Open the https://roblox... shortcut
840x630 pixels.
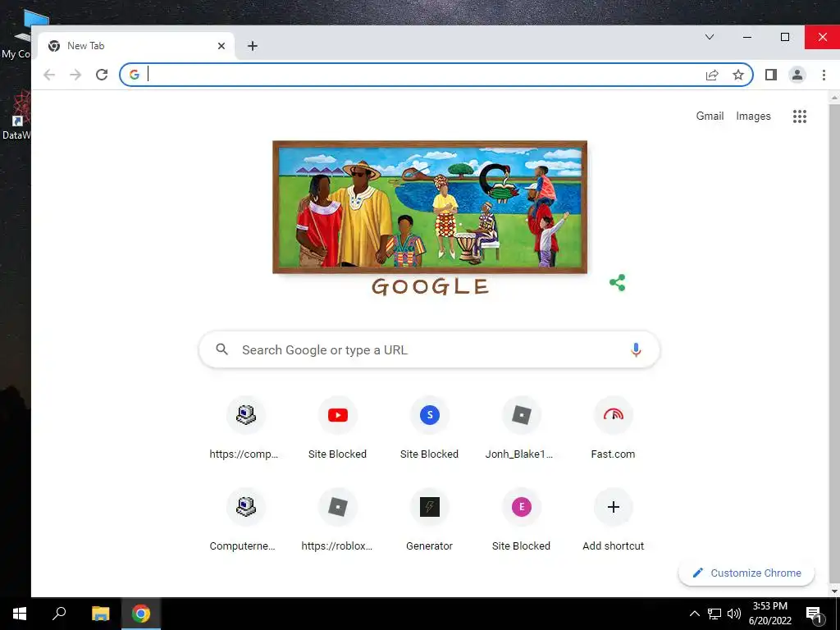(x=337, y=521)
